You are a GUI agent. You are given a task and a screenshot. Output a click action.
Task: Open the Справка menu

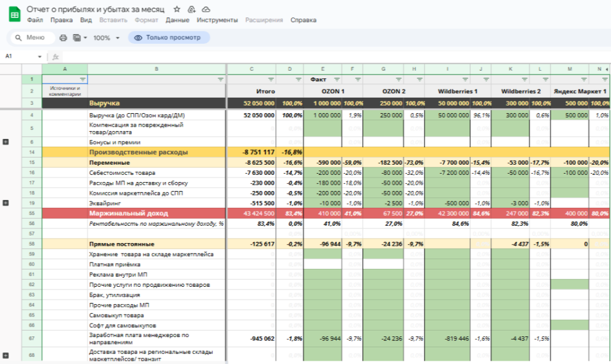pyautogui.click(x=303, y=20)
